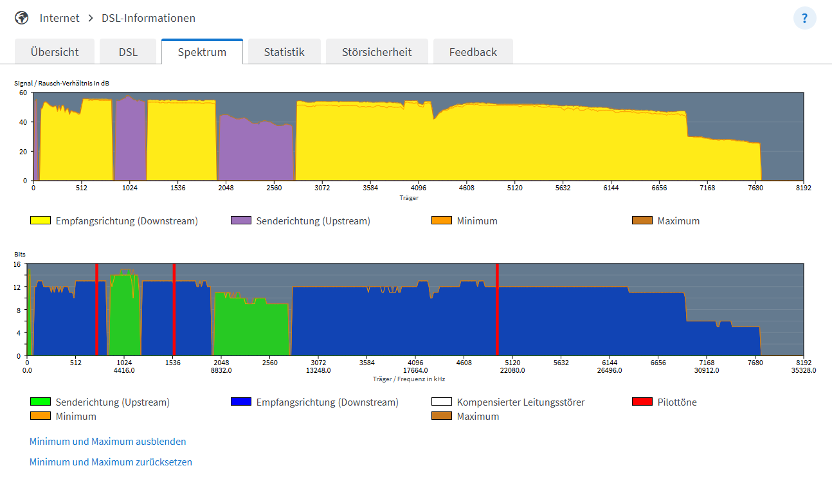Click the red Pilottöne legend swatch

tap(642, 402)
